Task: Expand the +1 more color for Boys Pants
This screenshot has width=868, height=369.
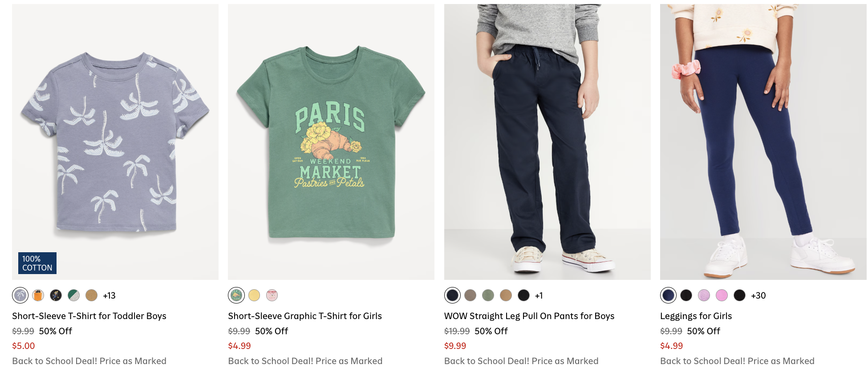Action: tap(539, 295)
